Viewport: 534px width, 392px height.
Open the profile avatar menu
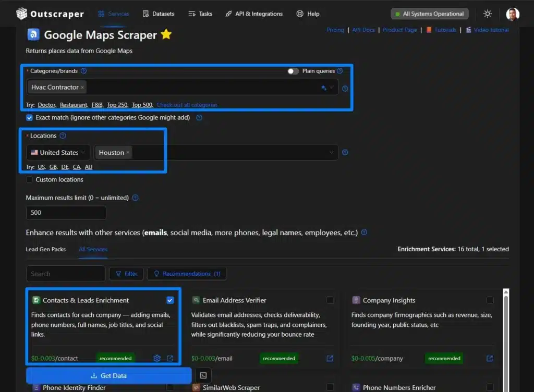coord(512,14)
